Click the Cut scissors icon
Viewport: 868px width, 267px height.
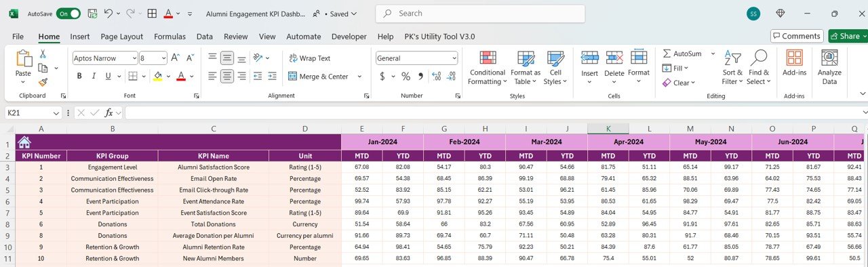click(43, 54)
